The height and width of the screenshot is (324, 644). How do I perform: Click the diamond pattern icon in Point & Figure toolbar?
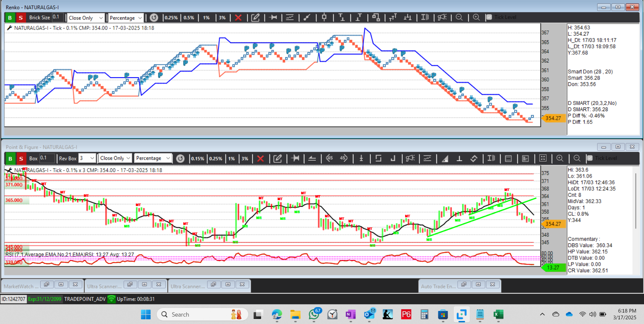pyautogui.click(x=474, y=158)
